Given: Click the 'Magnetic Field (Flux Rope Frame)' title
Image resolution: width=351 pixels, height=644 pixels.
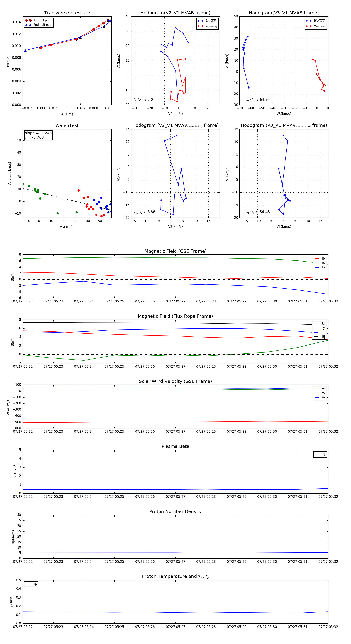Looking at the screenshot, I should 175,316.
